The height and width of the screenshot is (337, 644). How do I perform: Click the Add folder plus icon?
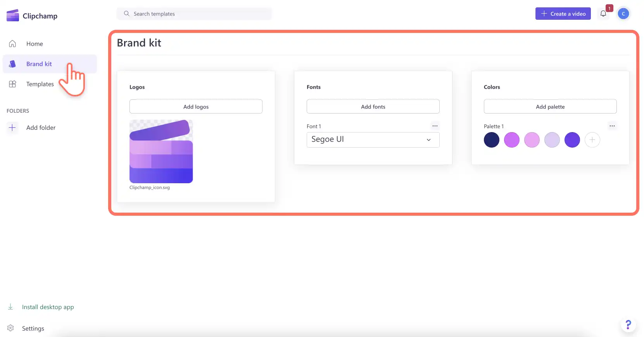click(12, 127)
